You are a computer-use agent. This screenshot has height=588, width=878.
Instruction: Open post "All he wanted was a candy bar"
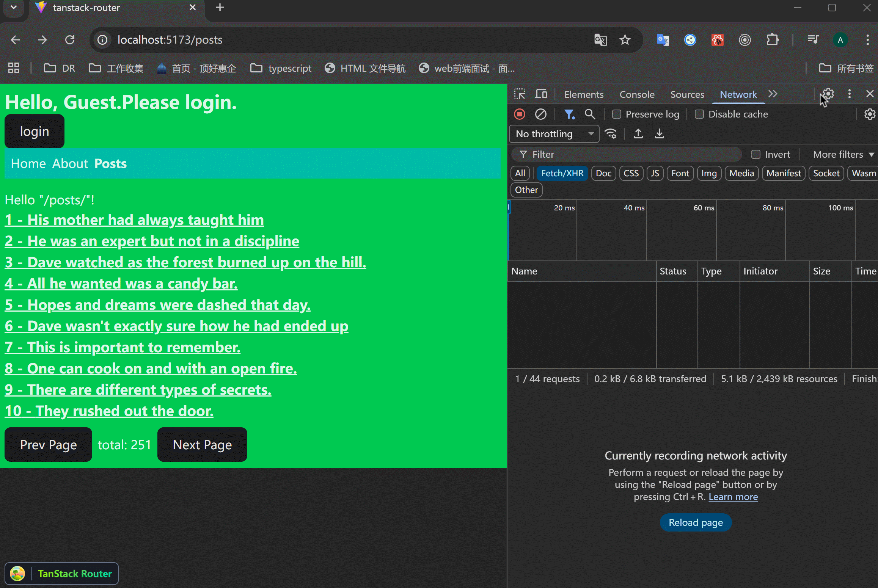(121, 284)
